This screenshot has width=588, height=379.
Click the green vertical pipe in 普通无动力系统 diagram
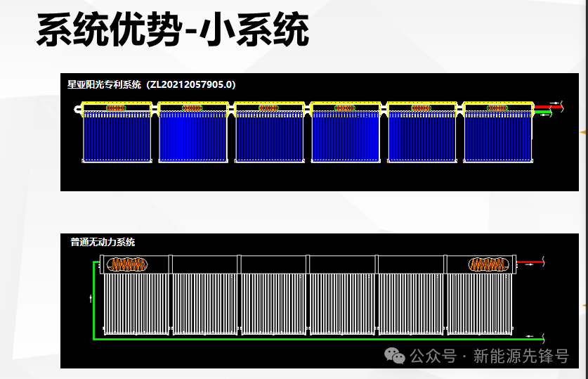click(x=93, y=300)
